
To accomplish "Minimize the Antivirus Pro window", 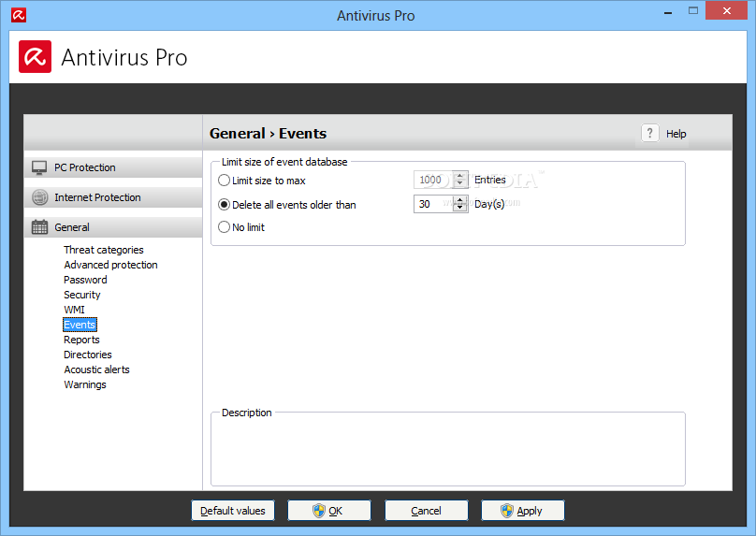I will [x=668, y=13].
